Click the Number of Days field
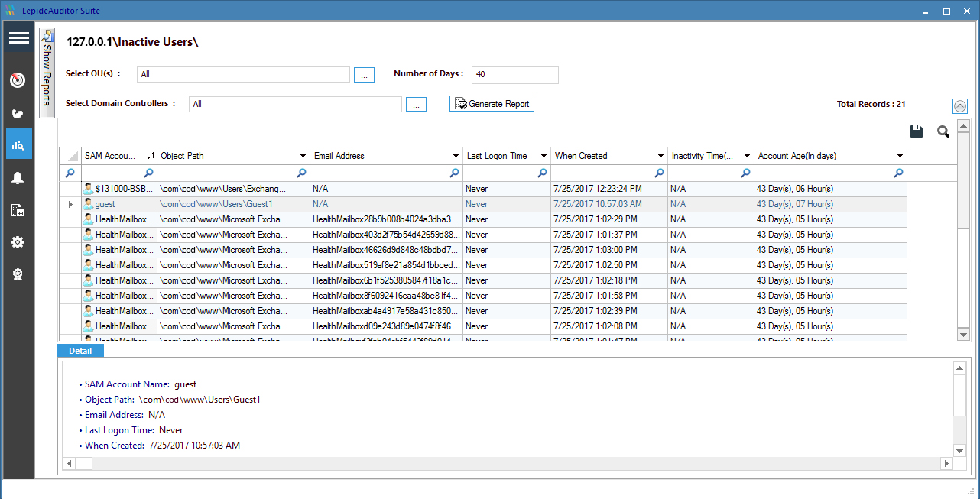980x499 pixels. pyautogui.click(x=515, y=75)
